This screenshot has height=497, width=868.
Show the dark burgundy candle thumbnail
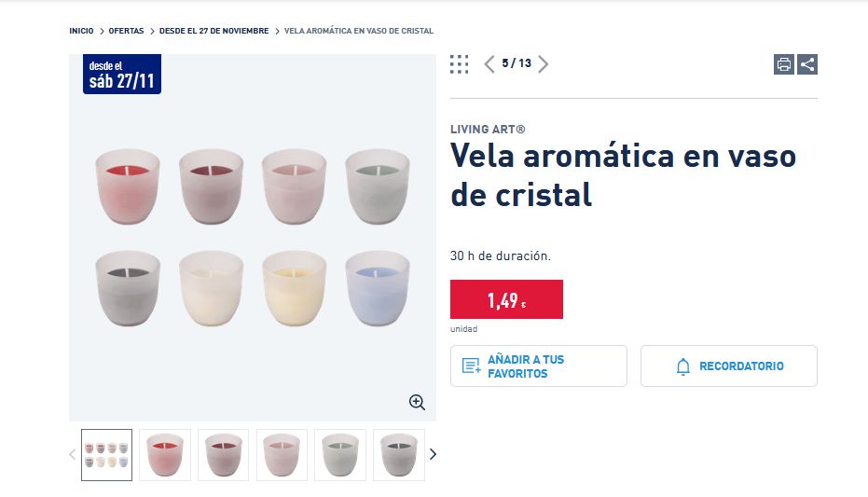(x=223, y=455)
